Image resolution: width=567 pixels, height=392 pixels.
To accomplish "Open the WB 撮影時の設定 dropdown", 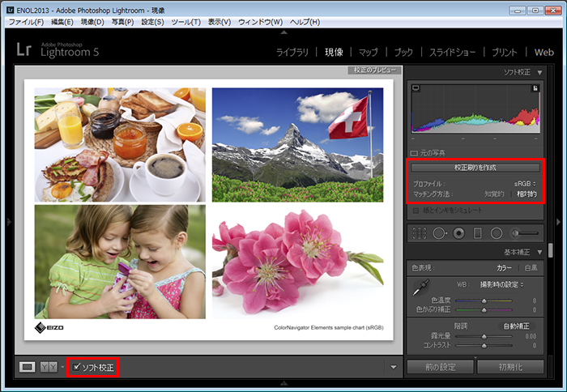I will 501,284.
